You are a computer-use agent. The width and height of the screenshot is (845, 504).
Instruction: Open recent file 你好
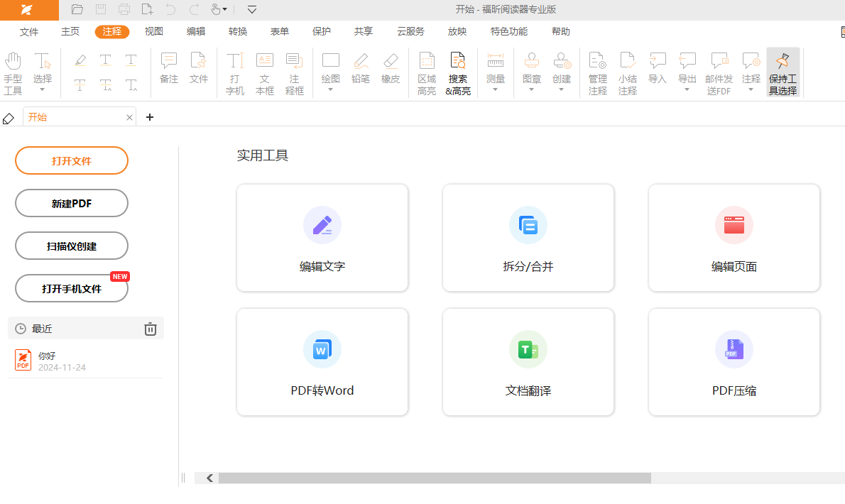[x=47, y=361]
